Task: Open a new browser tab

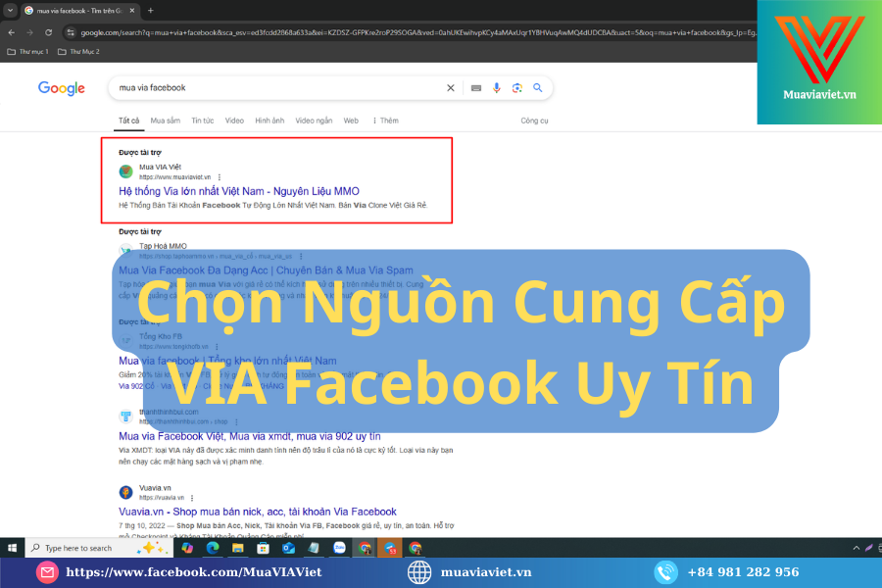Action: 149,11
